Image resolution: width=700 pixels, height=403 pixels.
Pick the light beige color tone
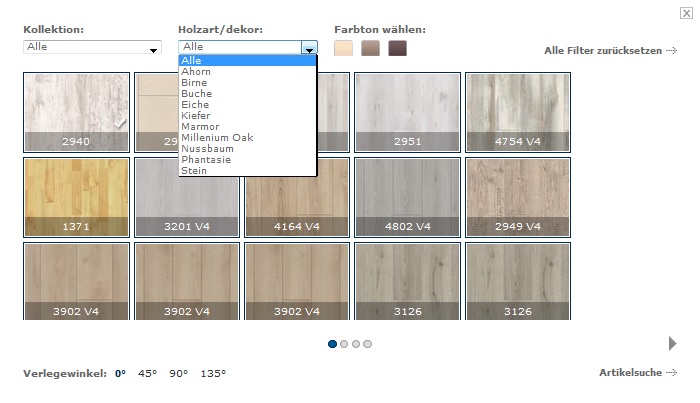coord(343,48)
